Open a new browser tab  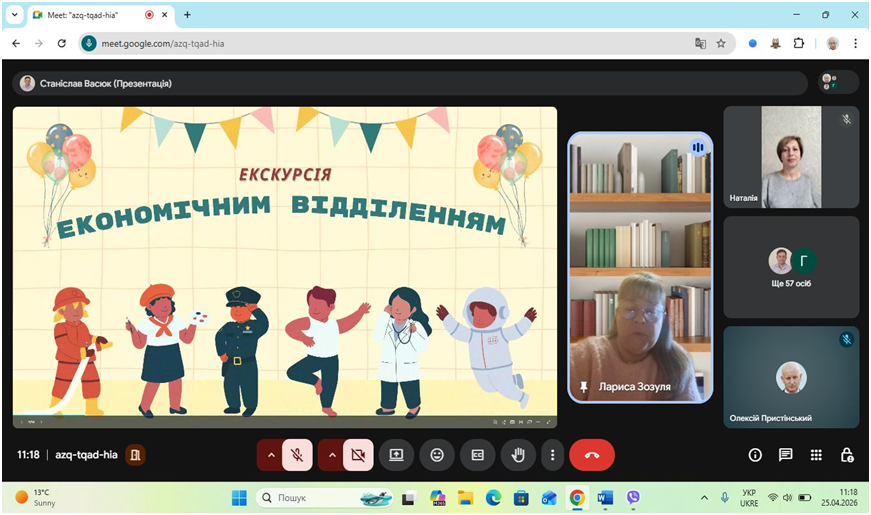(x=187, y=15)
